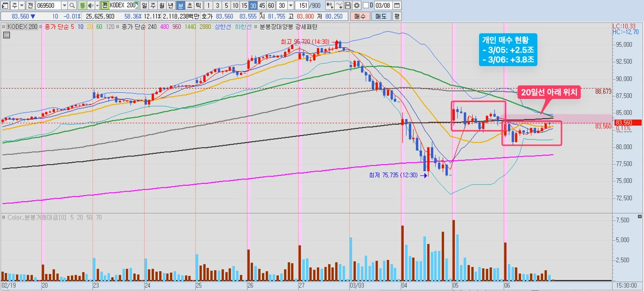This screenshot has width=644, height=291.
Task: Set interval to 1 minute
Action: (208, 5)
